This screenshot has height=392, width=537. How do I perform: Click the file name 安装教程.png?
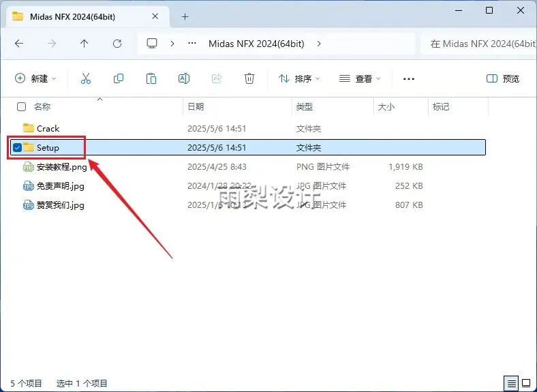coord(61,167)
